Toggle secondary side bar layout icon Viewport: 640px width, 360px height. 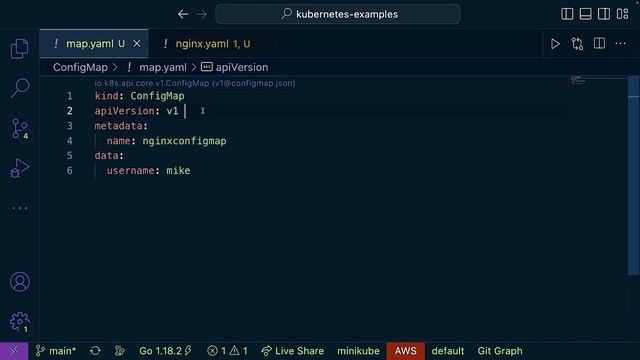[604, 14]
